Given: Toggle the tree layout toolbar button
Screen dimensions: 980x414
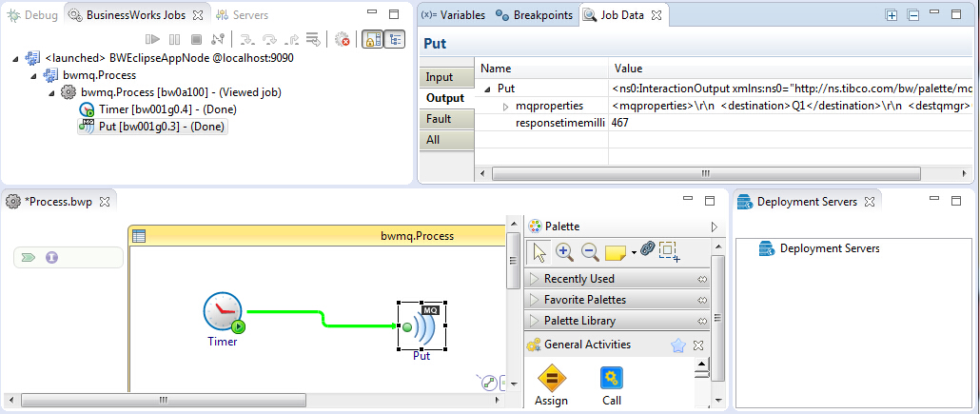Looking at the screenshot, I should coord(394,39).
